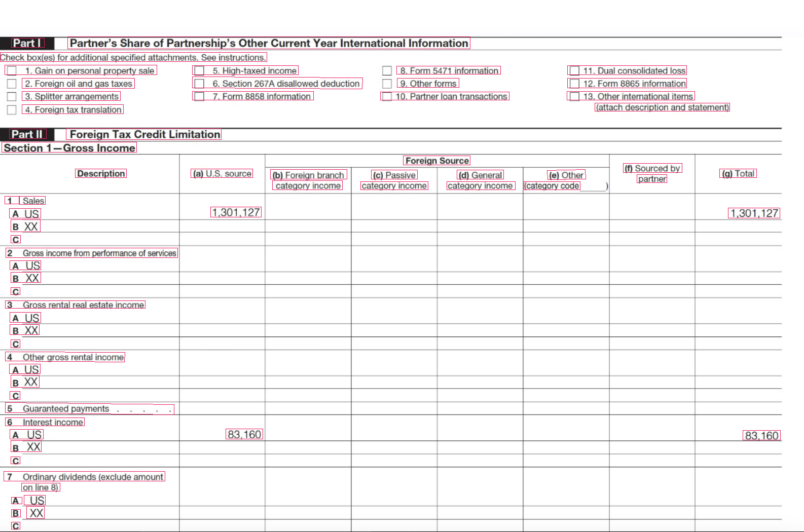Screen dimensions: 804x532
Task: Click US code under performance of services line
Action: [x=33, y=265]
